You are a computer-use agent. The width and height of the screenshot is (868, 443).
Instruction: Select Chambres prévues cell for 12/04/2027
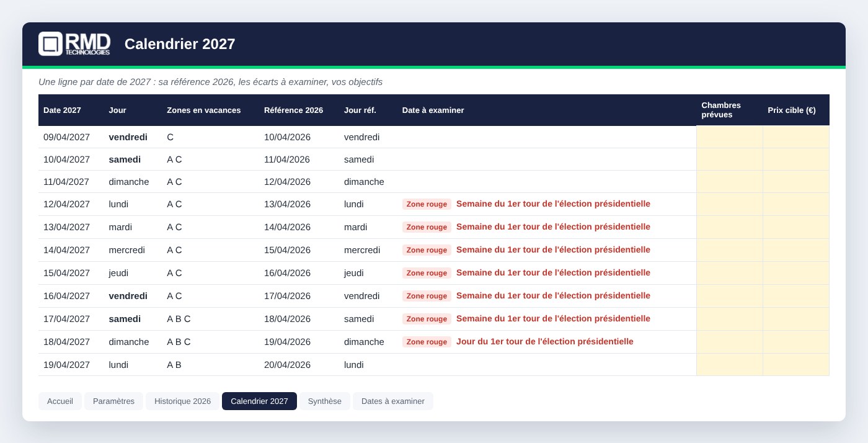(730, 204)
